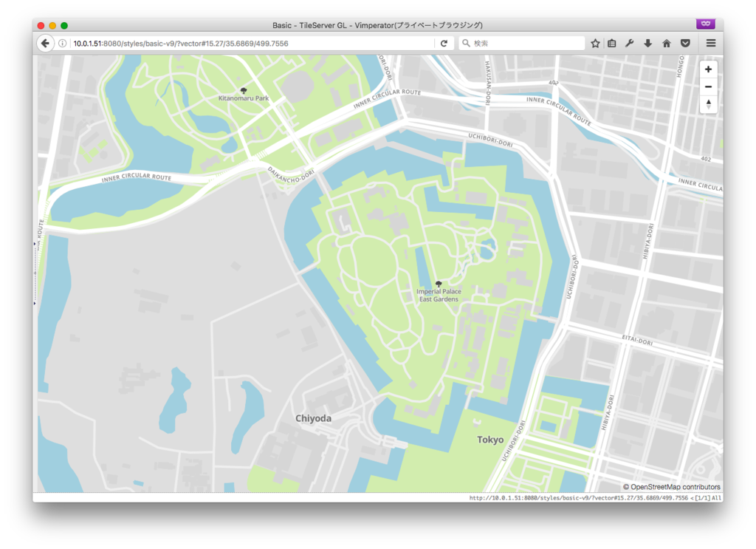756x549 pixels.
Task: Focus the URL address bar
Action: (x=251, y=44)
